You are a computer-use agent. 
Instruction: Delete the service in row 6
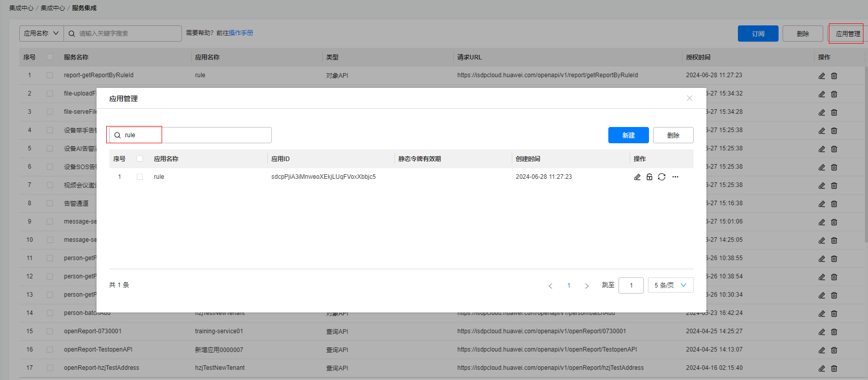tap(834, 167)
